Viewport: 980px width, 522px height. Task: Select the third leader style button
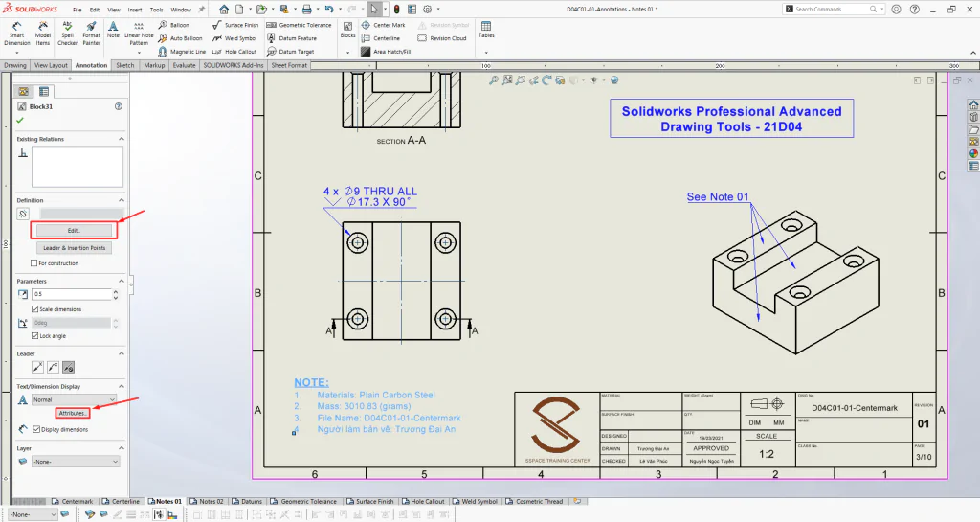pyautogui.click(x=68, y=368)
